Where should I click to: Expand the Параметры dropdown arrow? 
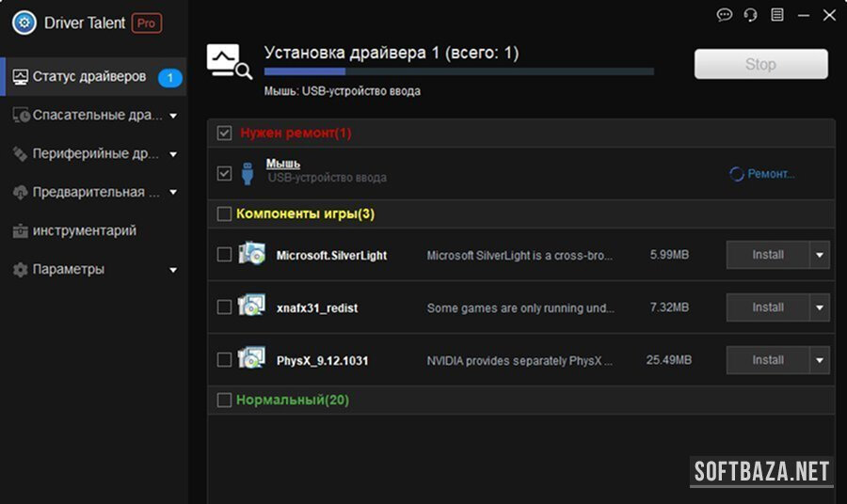click(173, 270)
